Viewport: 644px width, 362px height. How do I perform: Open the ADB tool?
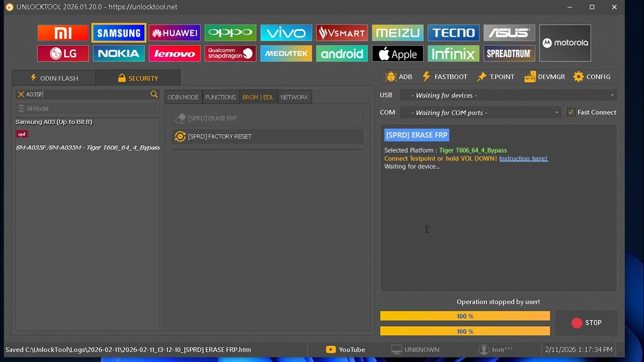pyautogui.click(x=398, y=76)
